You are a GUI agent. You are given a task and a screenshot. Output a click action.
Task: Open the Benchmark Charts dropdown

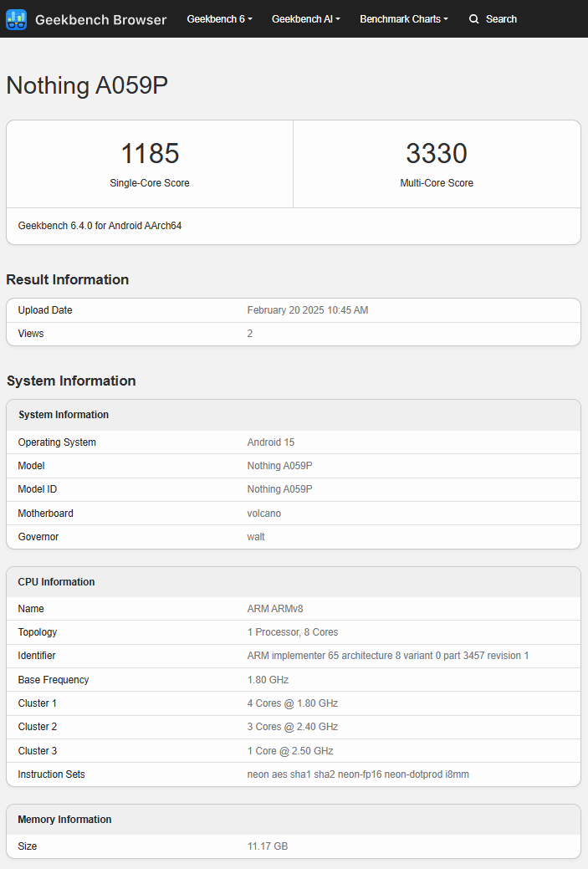(x=404, y=18)
